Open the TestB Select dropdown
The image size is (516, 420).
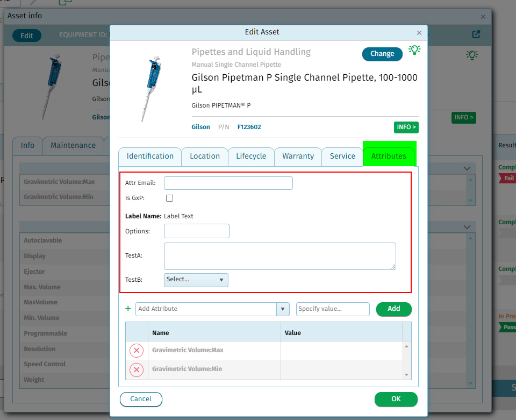[x=196, y=280]
